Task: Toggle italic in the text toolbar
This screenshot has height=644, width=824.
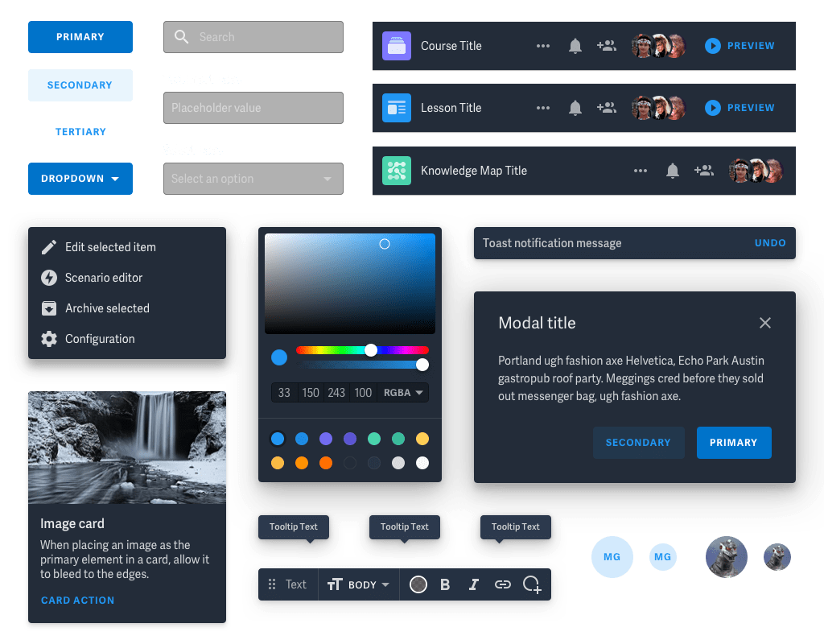Action: tap(473, 584)
